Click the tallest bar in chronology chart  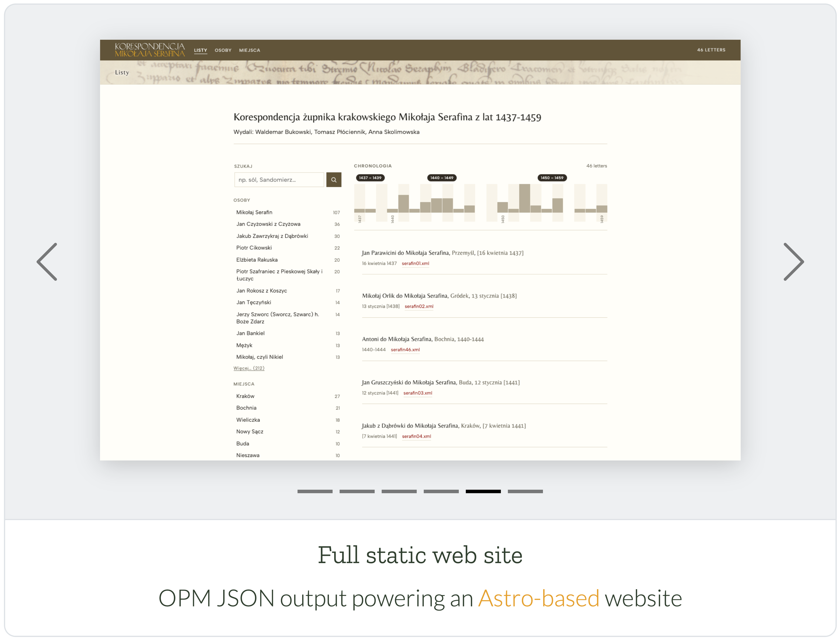524,198
